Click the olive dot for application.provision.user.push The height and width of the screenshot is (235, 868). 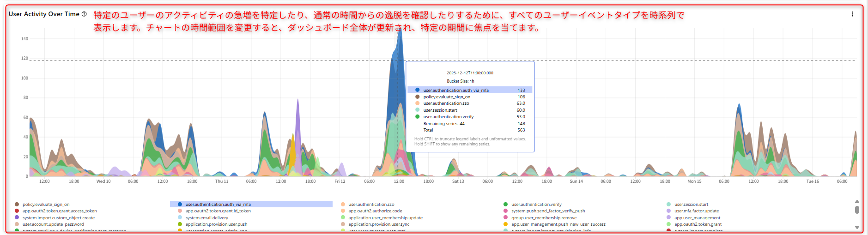[180, 224]
